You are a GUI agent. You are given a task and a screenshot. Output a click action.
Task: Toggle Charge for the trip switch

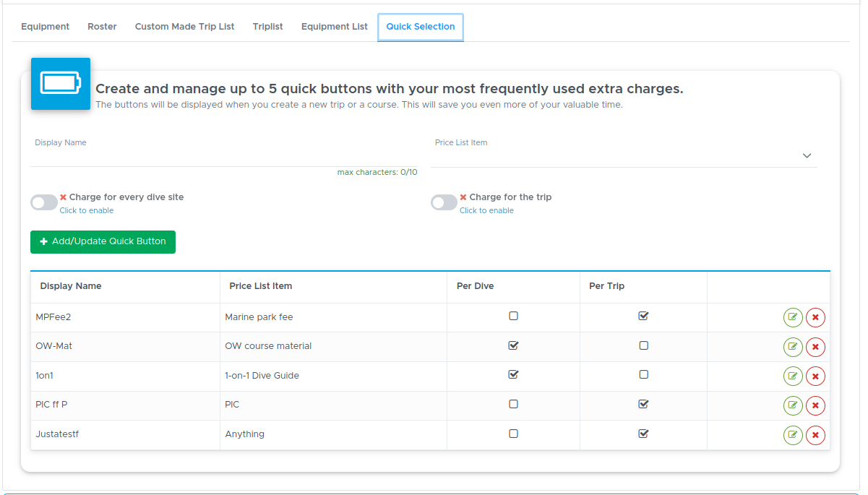click(444, 203)
